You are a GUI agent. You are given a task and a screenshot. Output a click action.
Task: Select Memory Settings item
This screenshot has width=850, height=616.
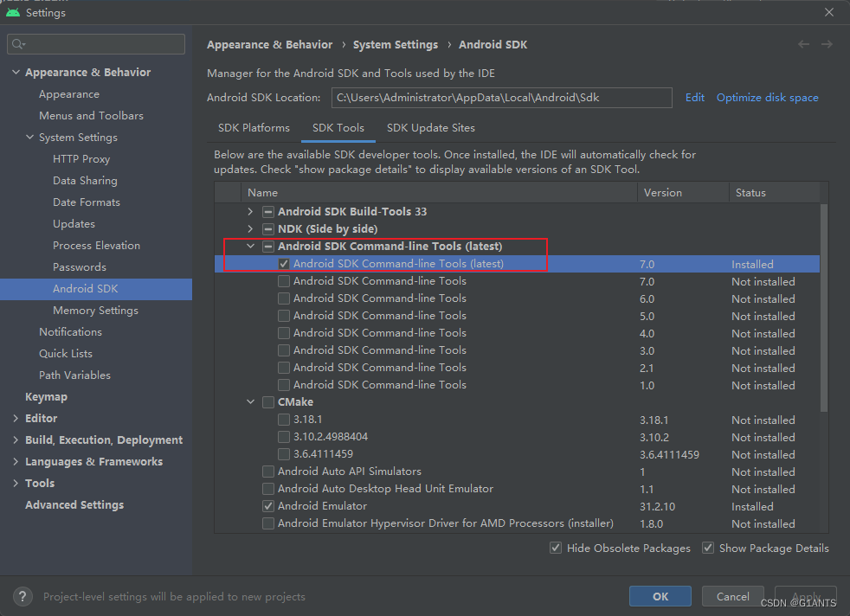click(95, 311)
